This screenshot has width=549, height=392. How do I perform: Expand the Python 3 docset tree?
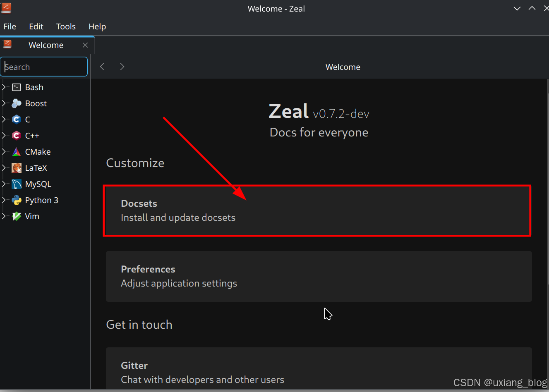4,200
